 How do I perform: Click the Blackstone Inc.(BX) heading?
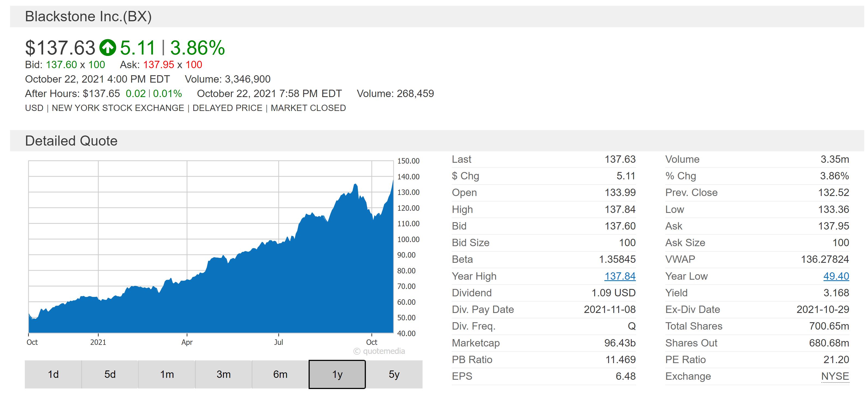(x=88, y=17)
